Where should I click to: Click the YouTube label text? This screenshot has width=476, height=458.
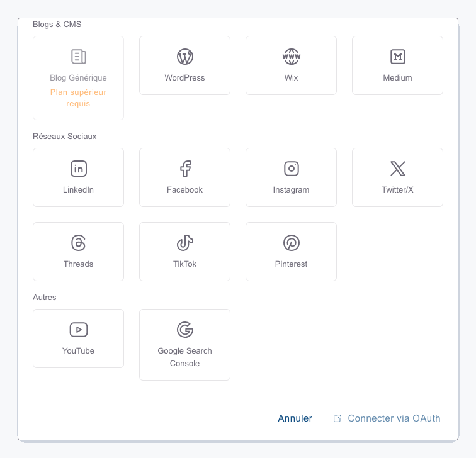pos(78,351)
